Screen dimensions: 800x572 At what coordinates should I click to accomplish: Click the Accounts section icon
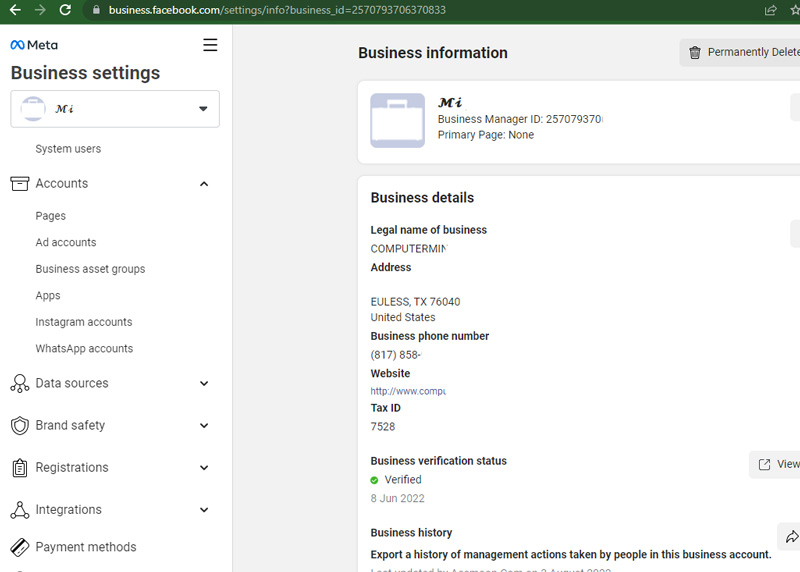[19, 184]
